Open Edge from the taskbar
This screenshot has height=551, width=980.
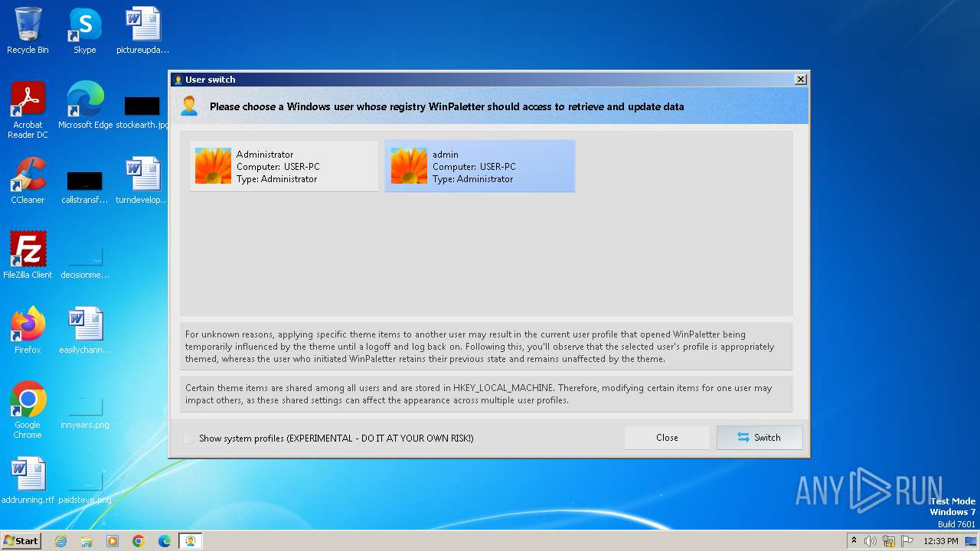(164, 541)
